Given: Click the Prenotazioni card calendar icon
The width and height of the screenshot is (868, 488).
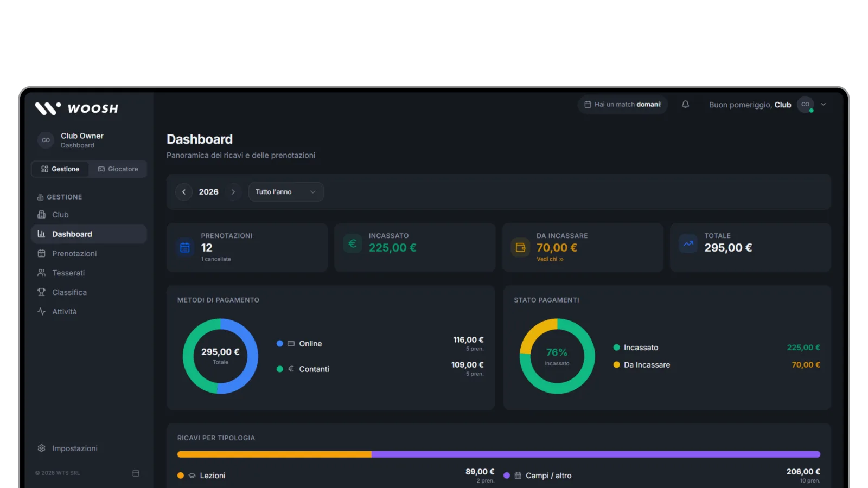Looking at the screenshot, I should pyautogui.click(x=185, y=247).
